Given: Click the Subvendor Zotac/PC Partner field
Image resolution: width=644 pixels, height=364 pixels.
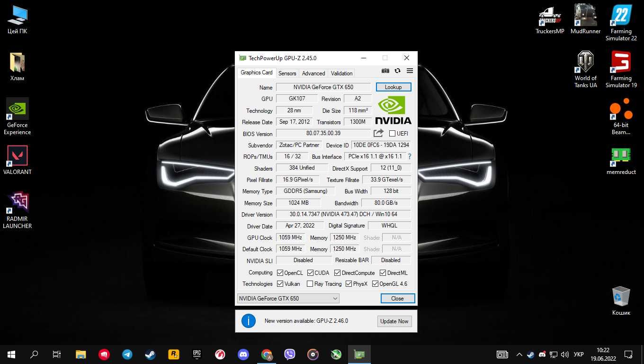Looking at the screenshot, I should (299, 145).
